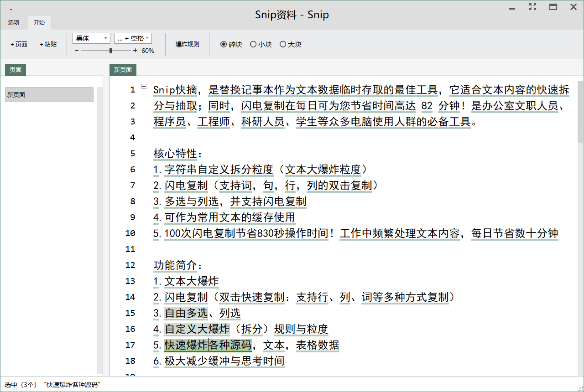This screenshot has height=392, width=584.
Task: Select the 页面 side panel tab
Action: [x=16, y=70]
